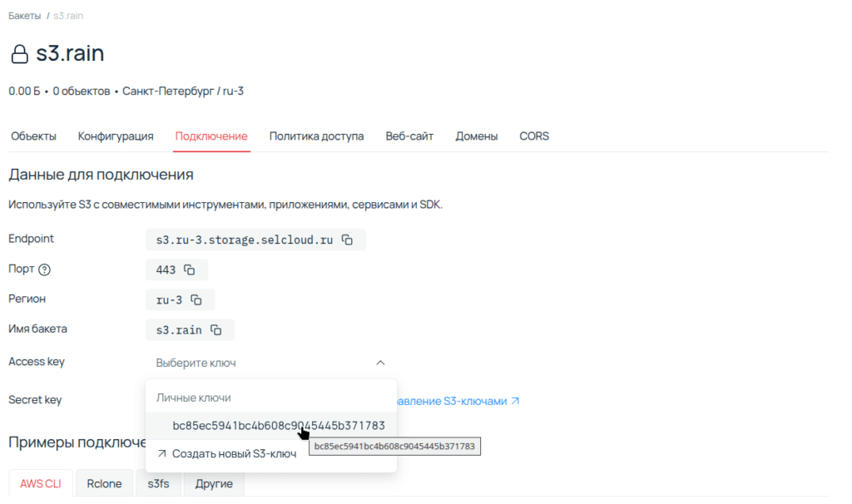This screenshot has width=852, height=504.
Task: Copy the port 443 value
Action: [x=189, y=269]
